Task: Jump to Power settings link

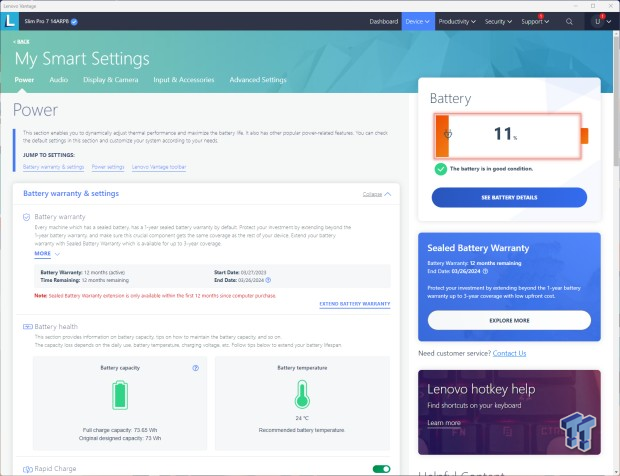Action: pos(108,167)
